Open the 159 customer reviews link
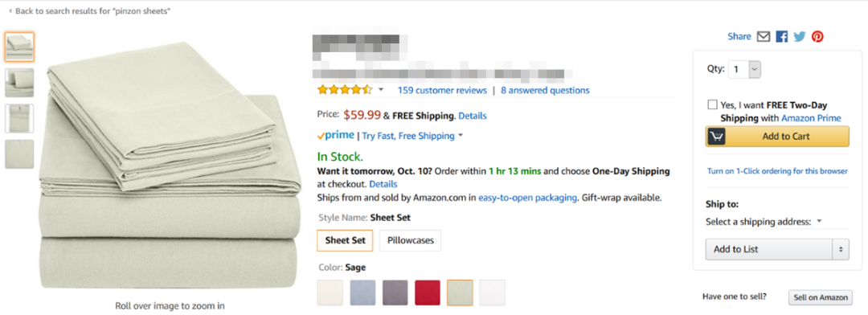This screenshot has height=315, width=868. tap(442, 90)
